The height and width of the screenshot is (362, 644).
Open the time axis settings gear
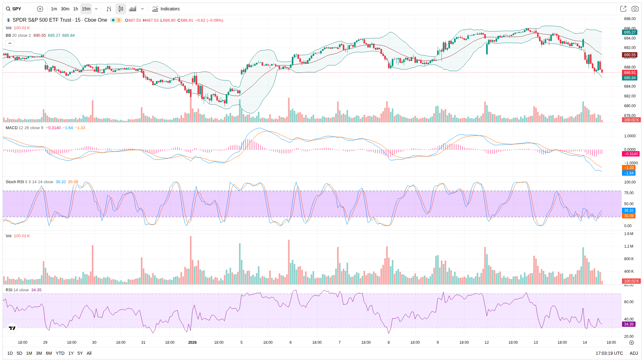point(631,343)
